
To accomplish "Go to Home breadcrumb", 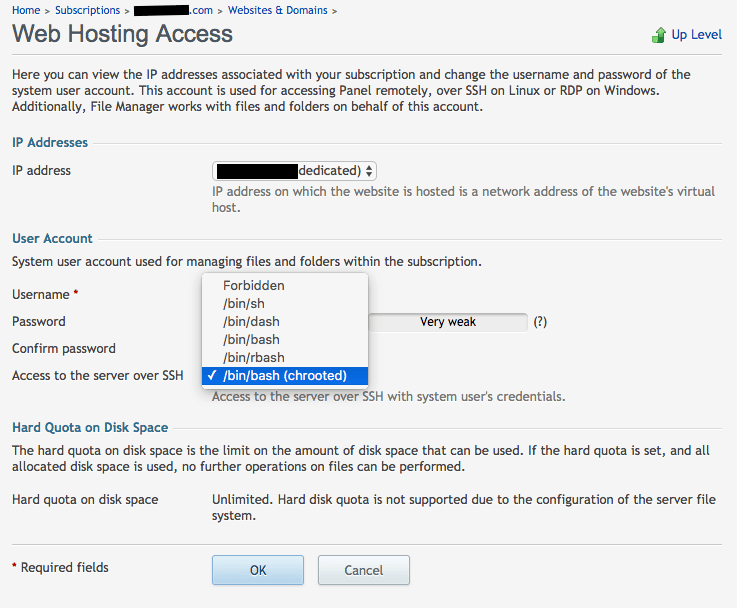I will click(x=26, y=10).
